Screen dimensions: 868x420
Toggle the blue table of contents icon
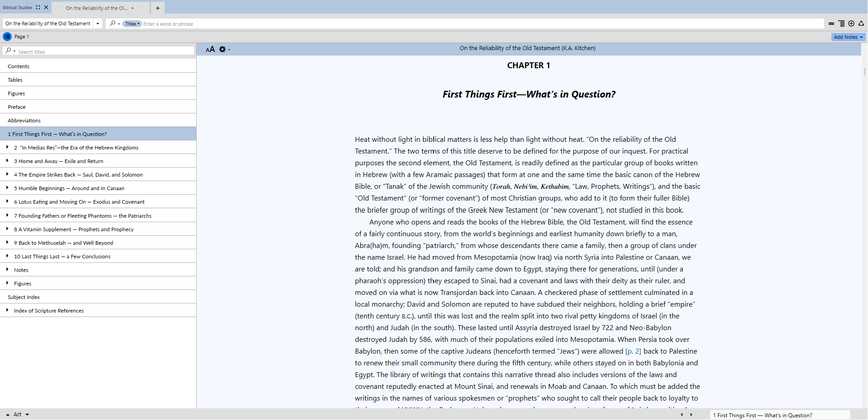(7, 37)
